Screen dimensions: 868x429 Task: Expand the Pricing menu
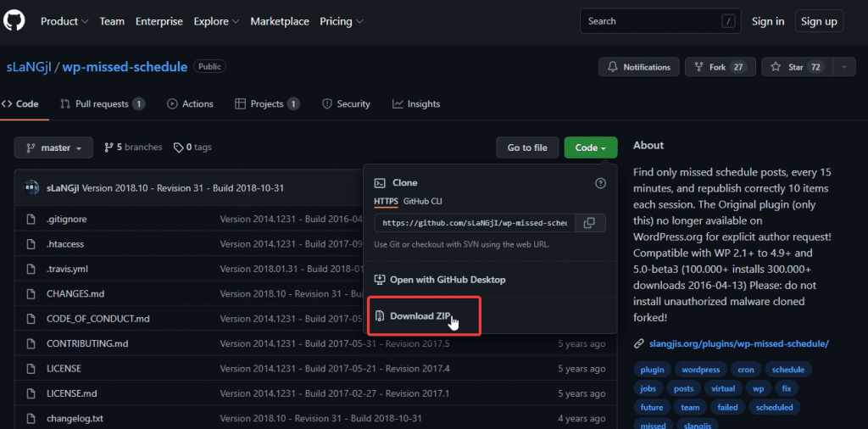[x=342, y=21]
